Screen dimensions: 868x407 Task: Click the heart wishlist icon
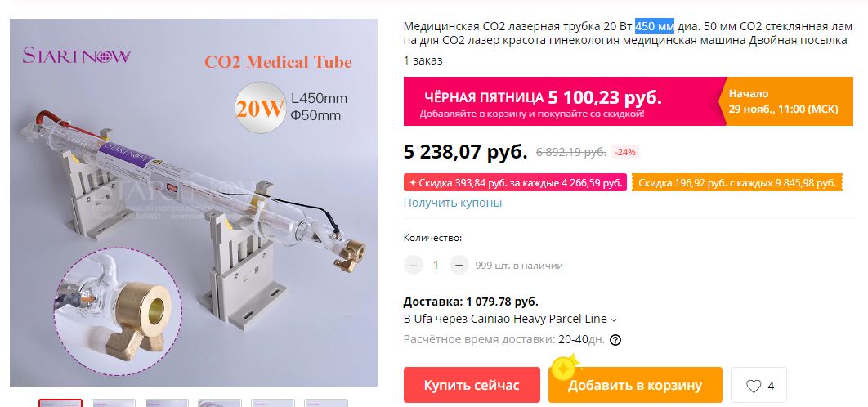[754, 386]
